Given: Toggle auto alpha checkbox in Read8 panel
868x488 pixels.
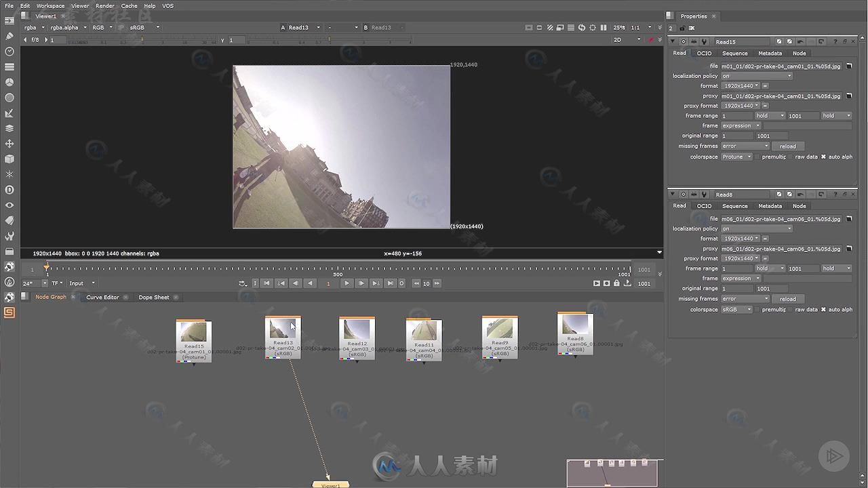Looking at the screenshot, I should (823, 310).
